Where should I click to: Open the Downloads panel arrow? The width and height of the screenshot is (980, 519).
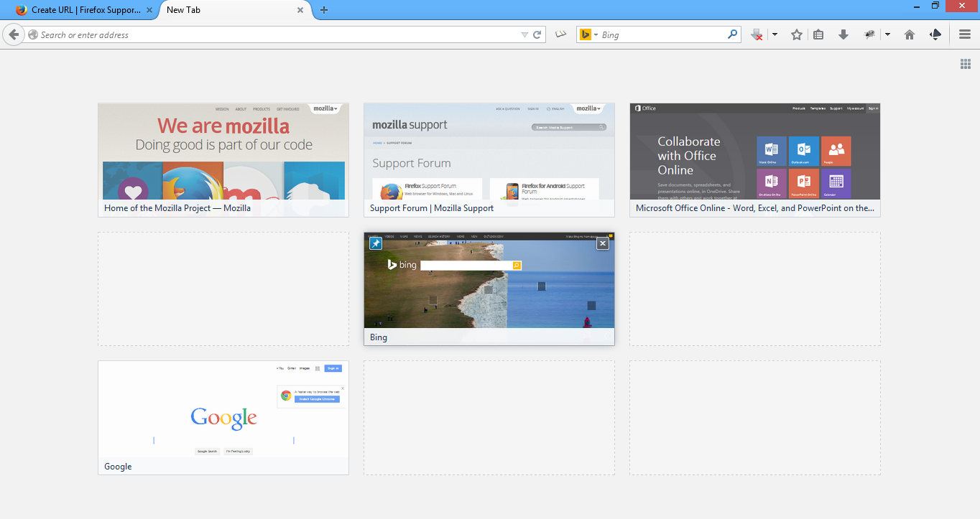(843, 34)
